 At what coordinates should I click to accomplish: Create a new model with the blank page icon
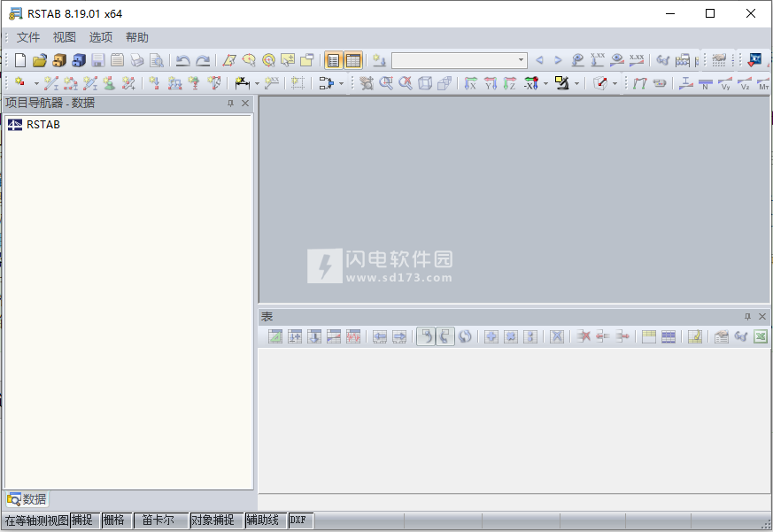[20, 60]
